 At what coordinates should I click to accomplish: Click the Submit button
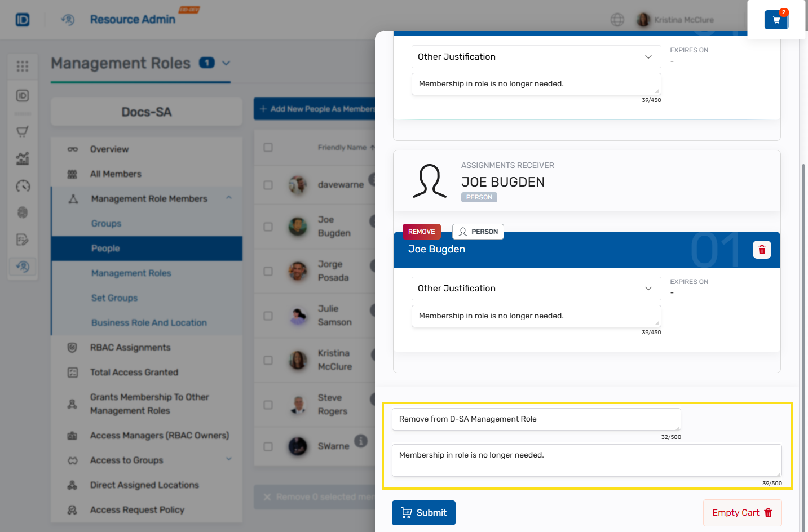tap(423, 512)
